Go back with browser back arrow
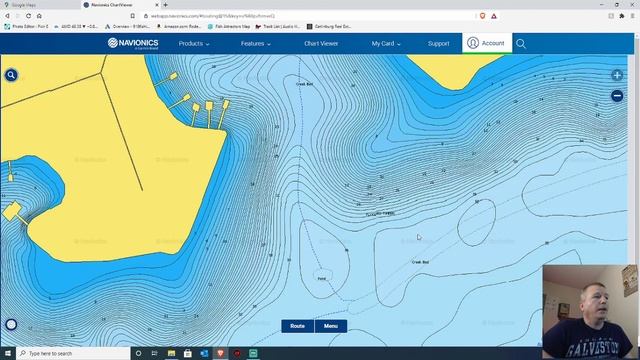Screen dimensions: 640x360 (7, 16)
